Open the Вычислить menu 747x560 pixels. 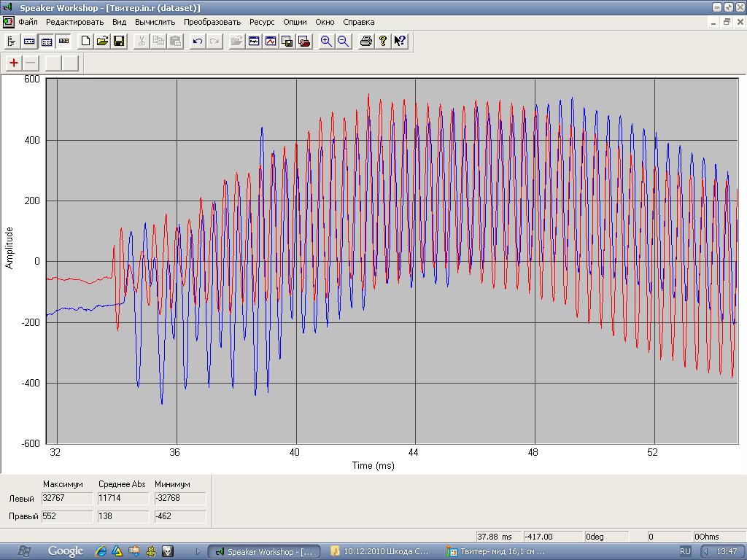pos(155,22)
